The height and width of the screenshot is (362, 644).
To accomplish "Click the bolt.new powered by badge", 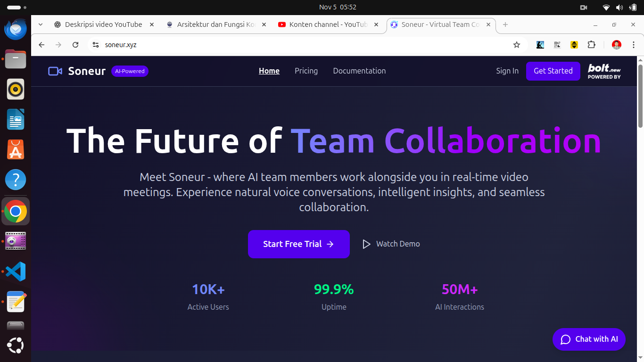I will 604,71.
